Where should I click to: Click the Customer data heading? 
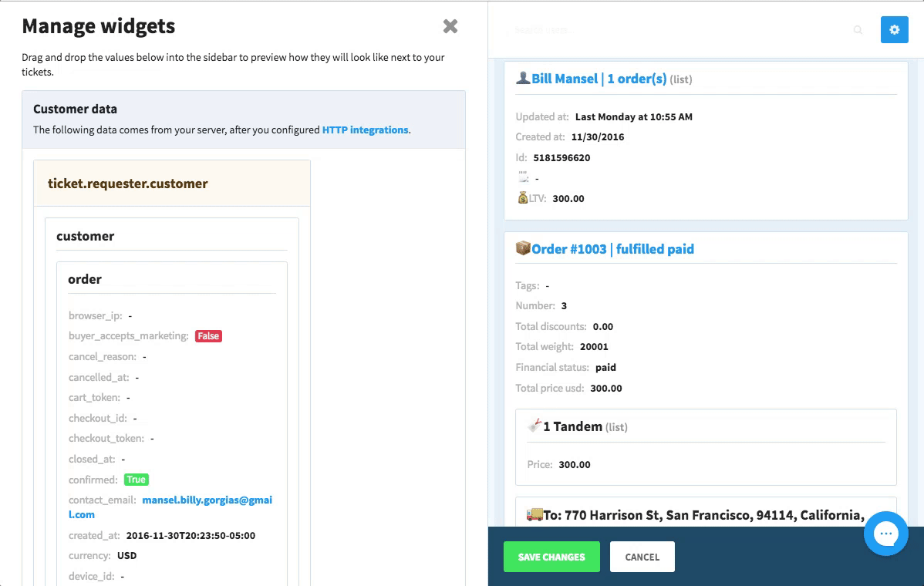click(75, 109)
